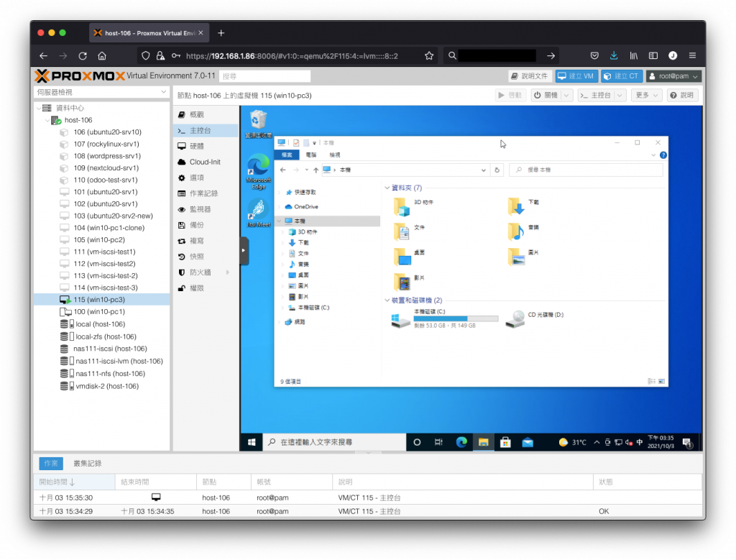Open the Firefox application menu
This screenshot has height=560, width=736.
[x=692, y=56]
